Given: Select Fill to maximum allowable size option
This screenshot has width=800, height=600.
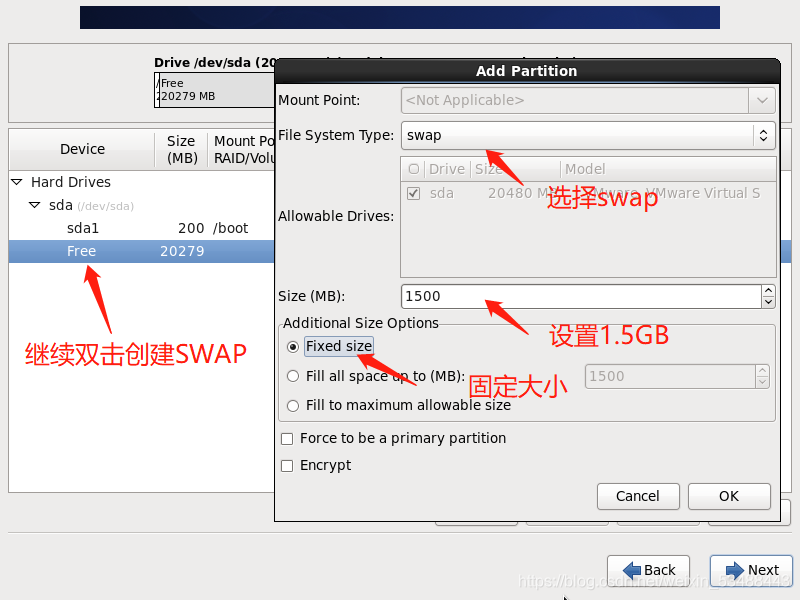Looking at the screenshot, I should coord(293,406).
